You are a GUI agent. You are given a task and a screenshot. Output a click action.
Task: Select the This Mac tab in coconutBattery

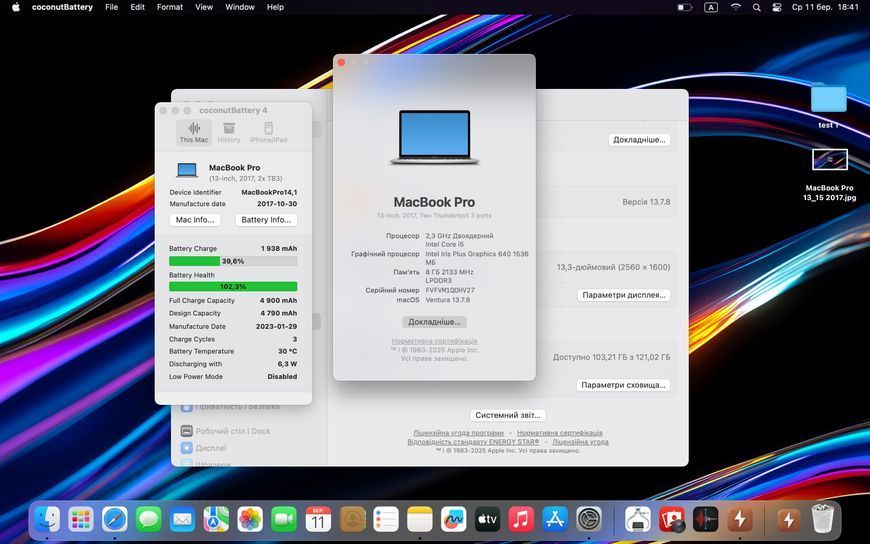click(x=194, y=133)
